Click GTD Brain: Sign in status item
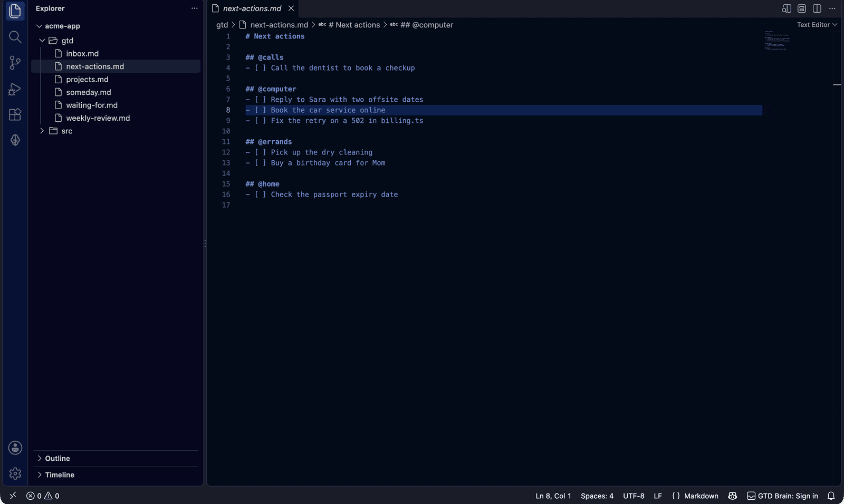 [782, 496]
